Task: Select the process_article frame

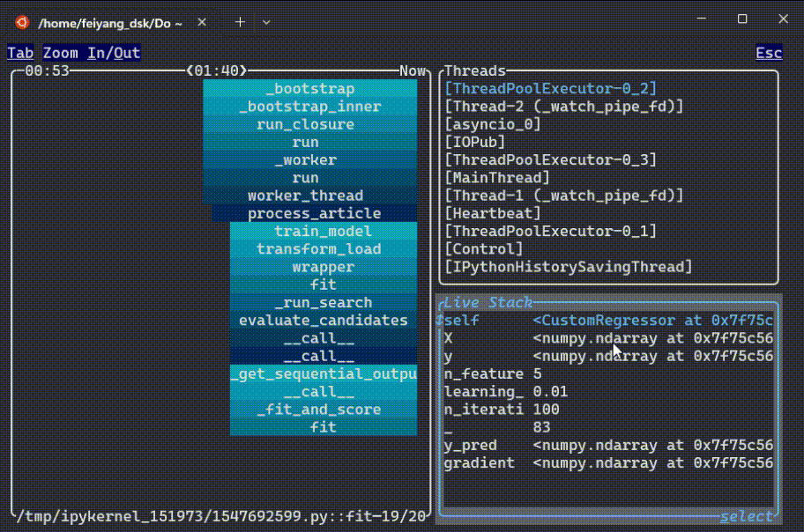Action: click(315, 213)
